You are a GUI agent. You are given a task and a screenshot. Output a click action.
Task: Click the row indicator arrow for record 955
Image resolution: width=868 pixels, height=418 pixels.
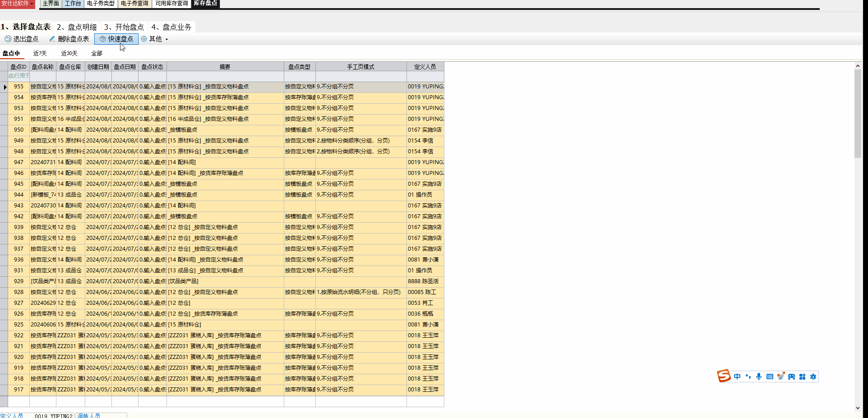click(5, 87)
